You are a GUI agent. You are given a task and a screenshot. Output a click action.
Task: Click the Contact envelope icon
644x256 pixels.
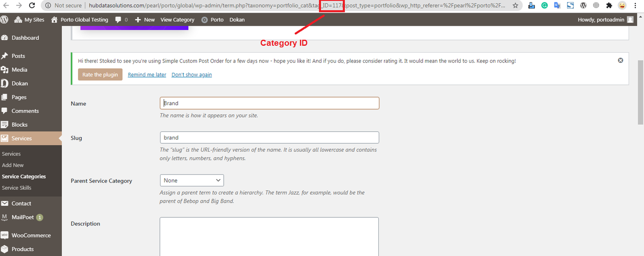tap(5, 203)
